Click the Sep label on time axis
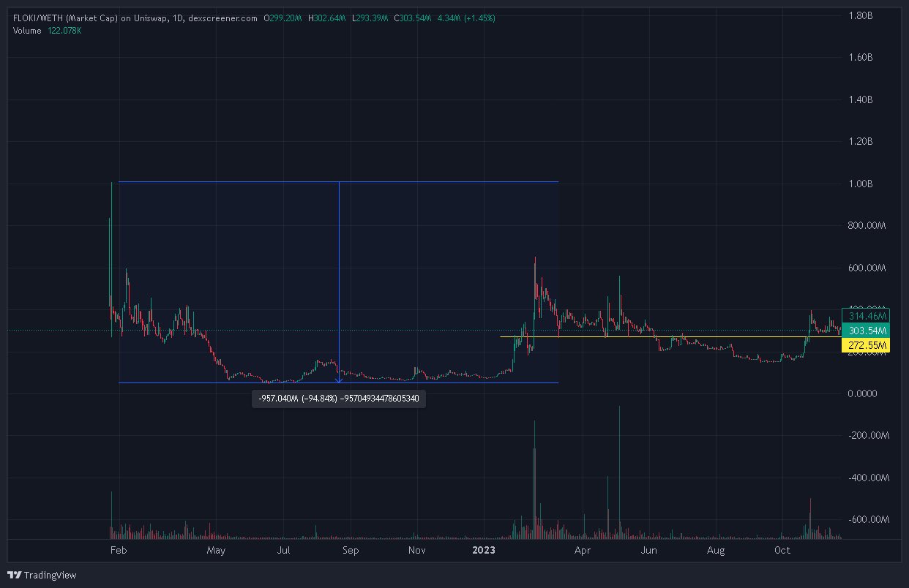 [351, 551]
